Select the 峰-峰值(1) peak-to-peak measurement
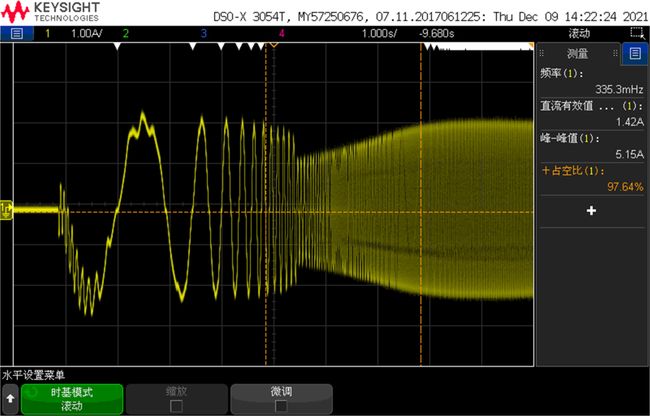650x416 pixels. 570,139
